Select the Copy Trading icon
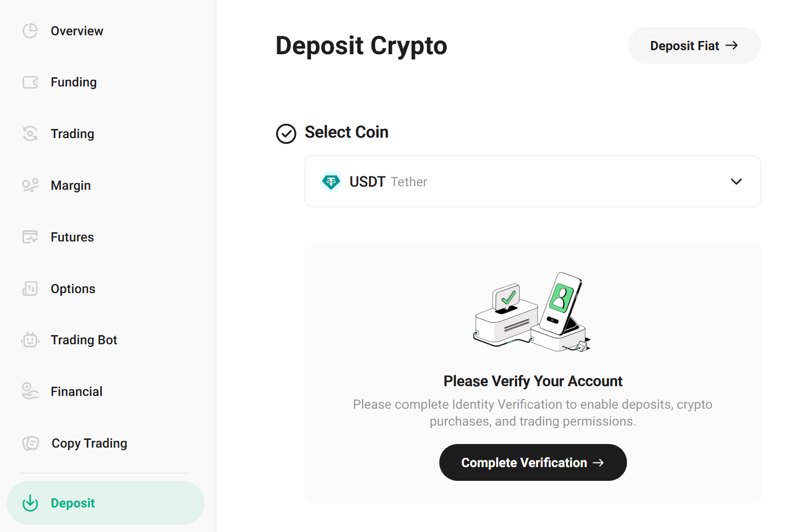Image resolution: width=806 pixels, height=532 pixels. (x=30, y=443)
